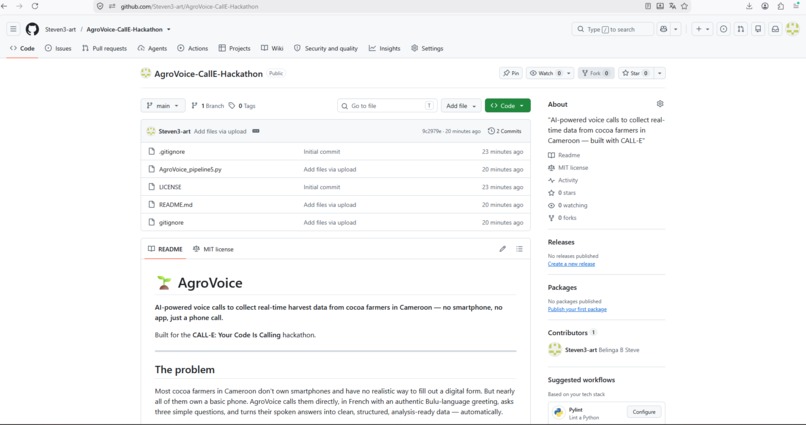
Task: Click the browser address bar URL
Action: tap(189, 6)
